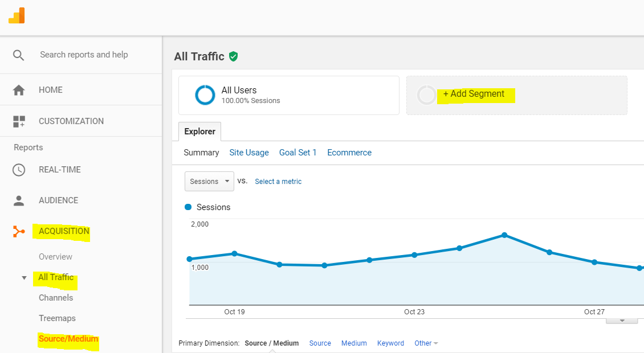Switch to the Ecommerce tab

[x=349, y=153]
